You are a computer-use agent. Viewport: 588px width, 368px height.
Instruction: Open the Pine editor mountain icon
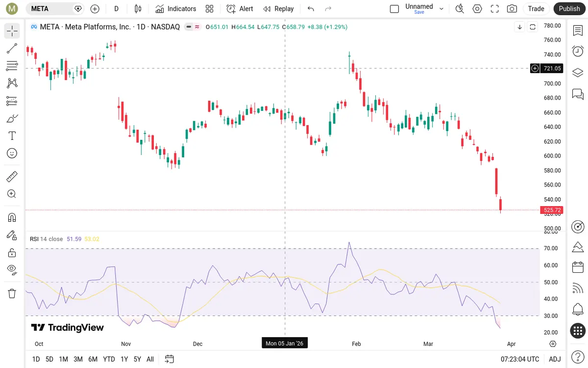tap(578, 247)
